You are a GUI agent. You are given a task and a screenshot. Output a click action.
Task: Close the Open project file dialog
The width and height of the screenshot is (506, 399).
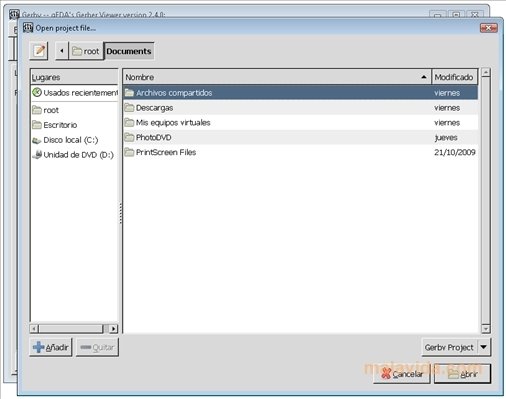pos(489,28)
